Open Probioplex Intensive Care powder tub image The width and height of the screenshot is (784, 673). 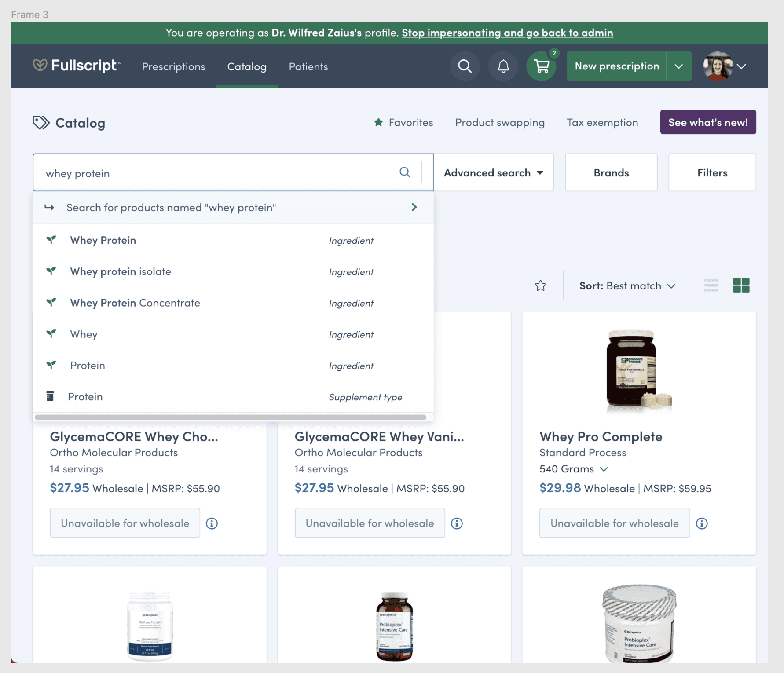639,624
